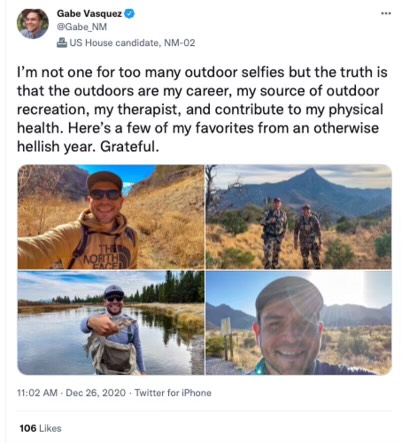402x443 pixels.
Task: Open the North Face hoodie selfie photo
Action: point(111,217)
